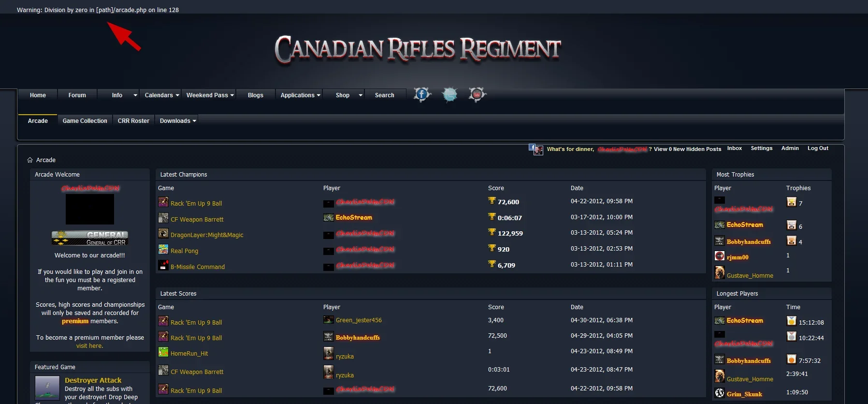This screenshot has height=404, width=868.
Task: Switch to the Game Collection tab
Action: [x=85, y=121]
